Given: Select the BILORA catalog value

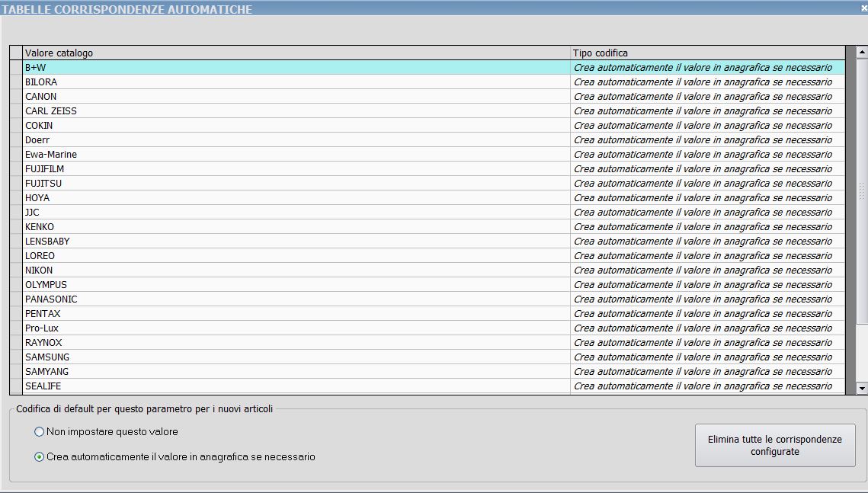Looking at the screenshot, I should tap(296, 82).
